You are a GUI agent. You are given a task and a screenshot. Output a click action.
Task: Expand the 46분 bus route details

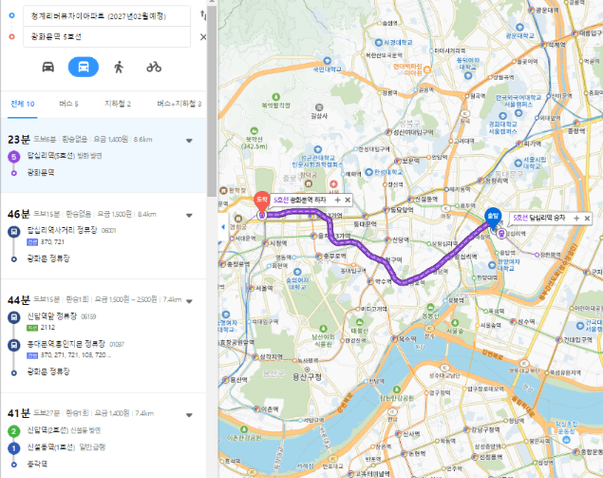coord(189,215)
